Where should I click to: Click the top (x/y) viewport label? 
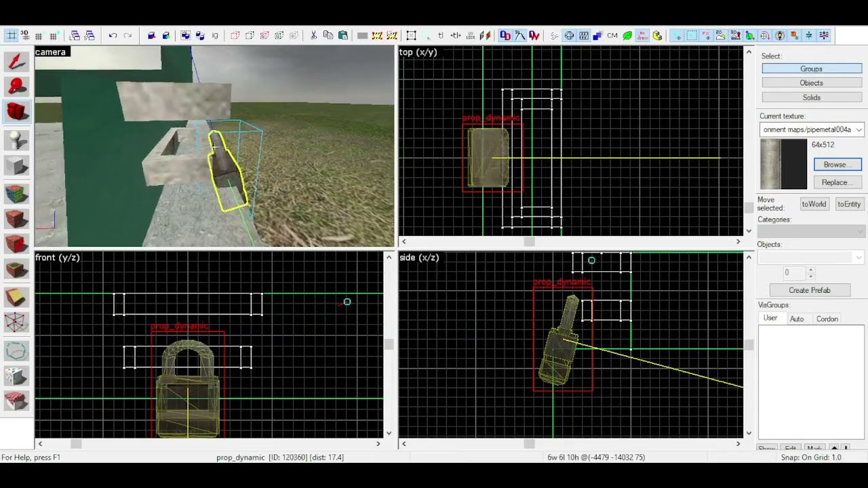[418, 52]
